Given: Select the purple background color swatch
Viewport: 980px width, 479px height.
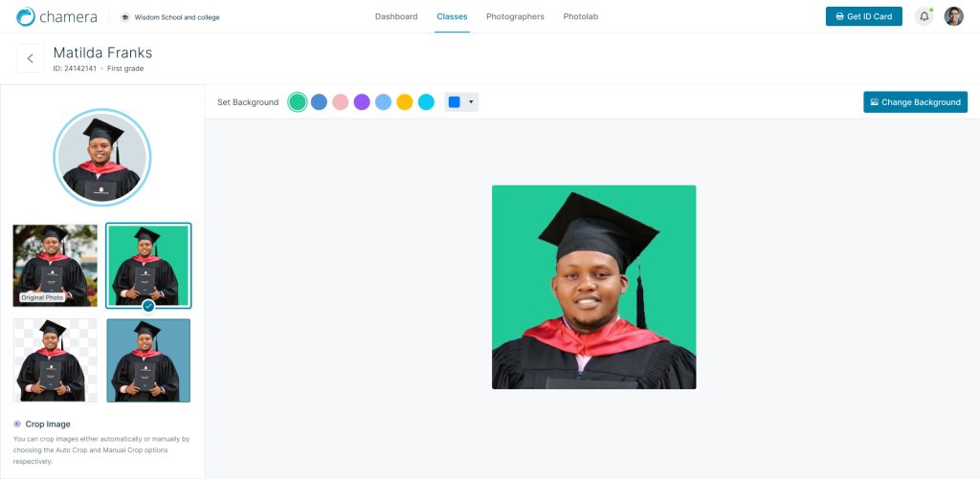Looking at the screenshot, I should tap(362, 101).
